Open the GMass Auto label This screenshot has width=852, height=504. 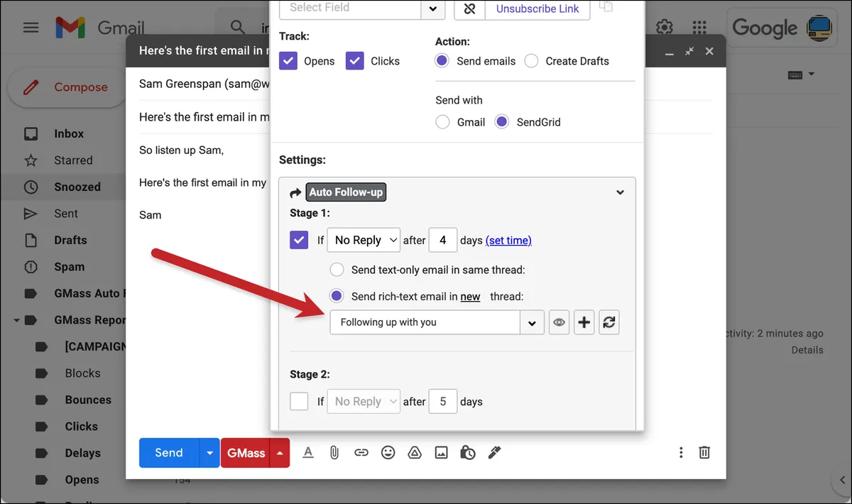pos(89,293)
